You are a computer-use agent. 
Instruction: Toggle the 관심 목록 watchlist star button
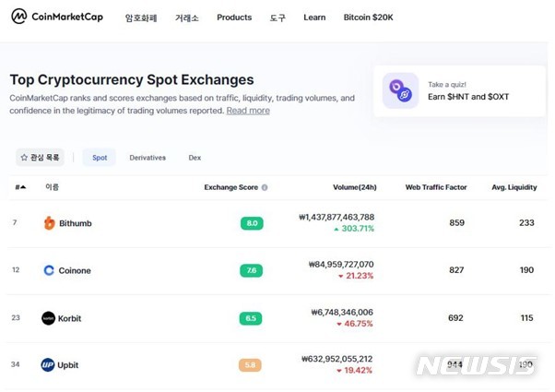coord(40,158)
